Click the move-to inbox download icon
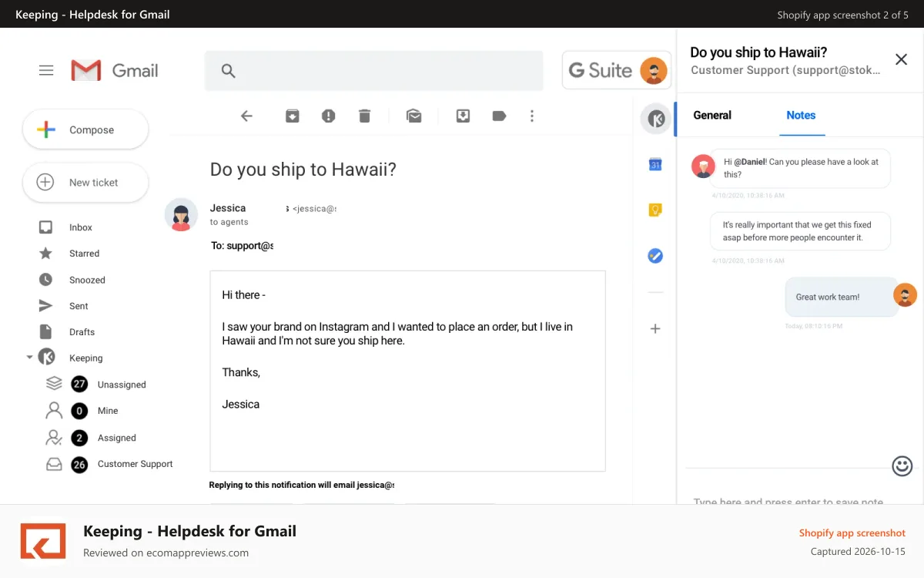The height and width of the screenshot is (578, 924). [463, 116]
